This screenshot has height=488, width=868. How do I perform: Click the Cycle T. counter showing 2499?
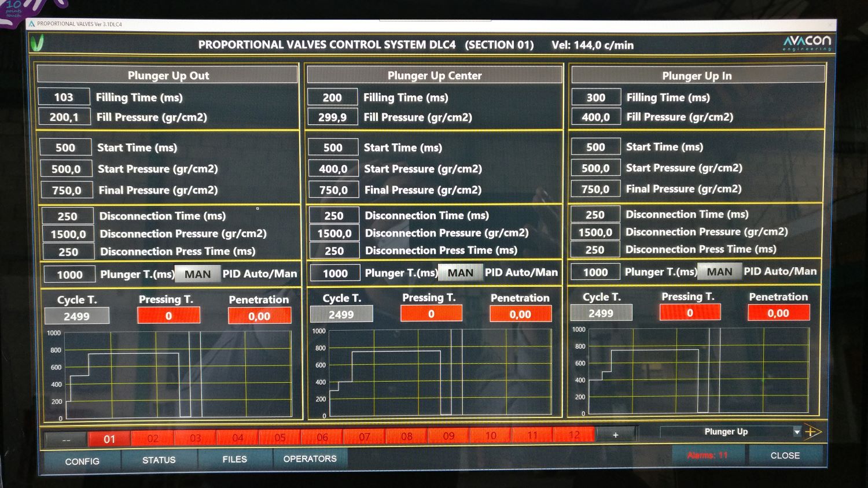coord(77,315)
